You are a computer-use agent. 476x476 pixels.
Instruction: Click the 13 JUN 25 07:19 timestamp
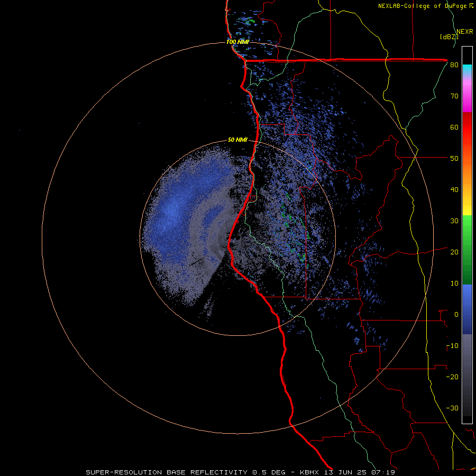[359, 472]
